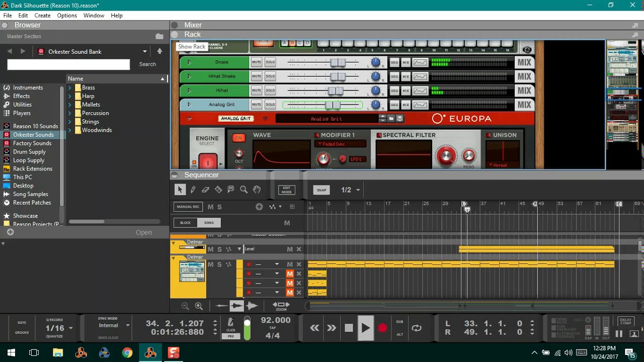Mute the Hihat Shake channel

pyautogui.click(x=257, y=76)
